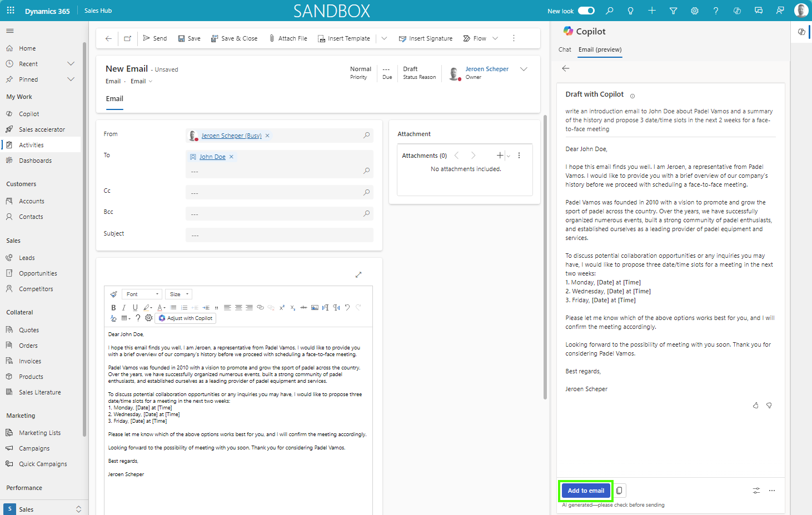Insert an image in the email body

point(315,307)
